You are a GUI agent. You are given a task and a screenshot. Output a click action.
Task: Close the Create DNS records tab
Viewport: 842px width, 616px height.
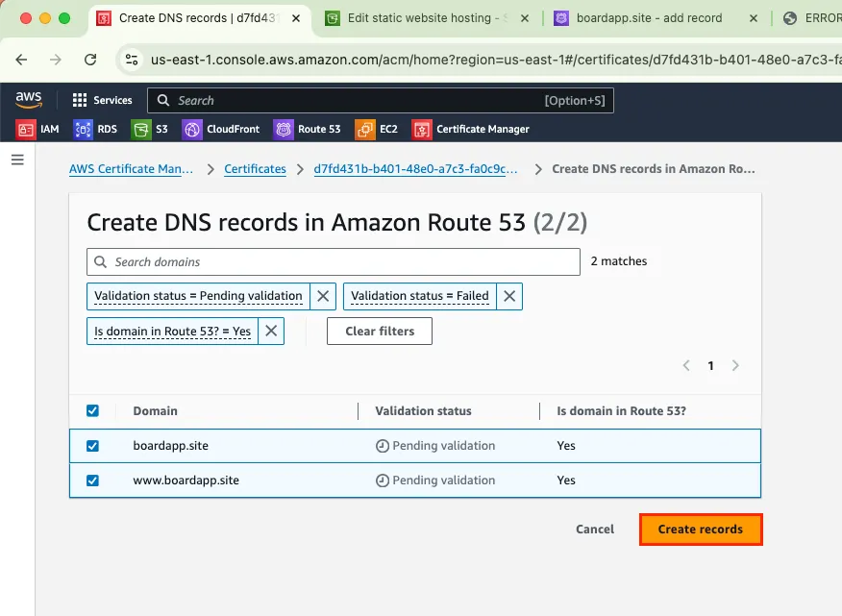pyautogui.click(x=296, y=18)
